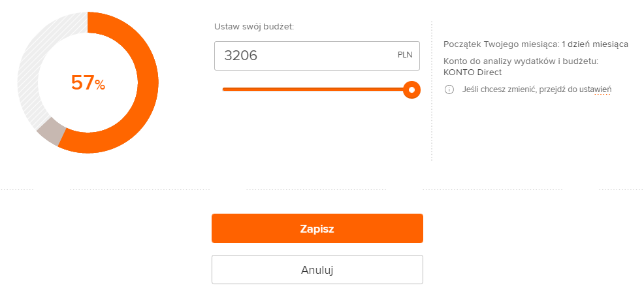This screenshot has height=296, width=644.
Task: Click the 'Początek Twojego miesiąca' text
Action: [501, 44]
